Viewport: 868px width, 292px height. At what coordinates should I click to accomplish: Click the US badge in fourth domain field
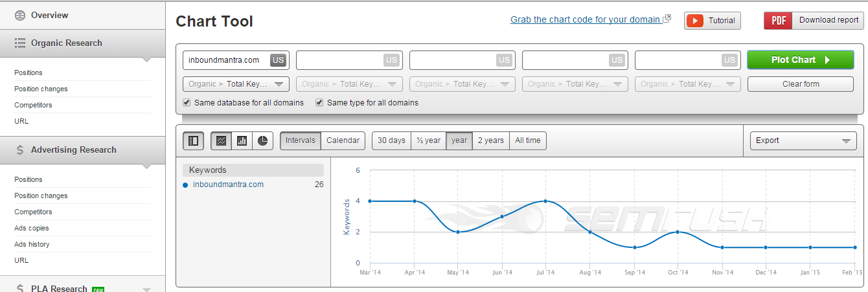point(617,60)
